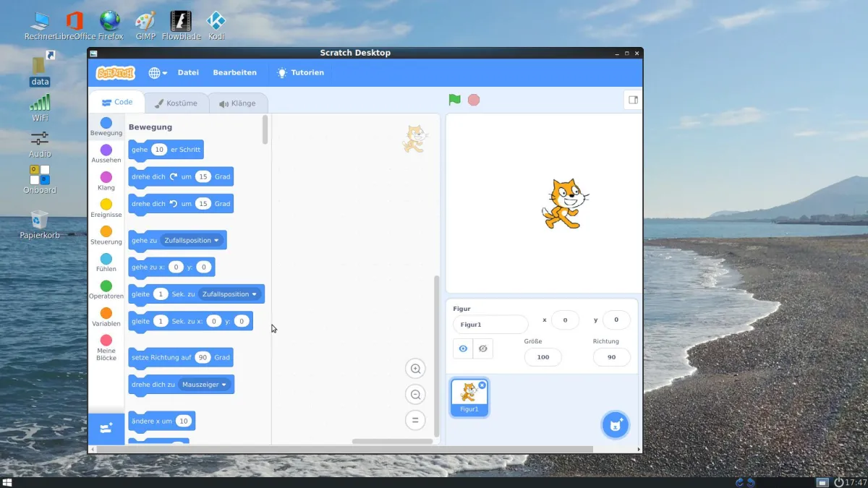Show the sprite with the eye toggle
868x488 pixels.
pyautogui.click(x=462, y=348)
